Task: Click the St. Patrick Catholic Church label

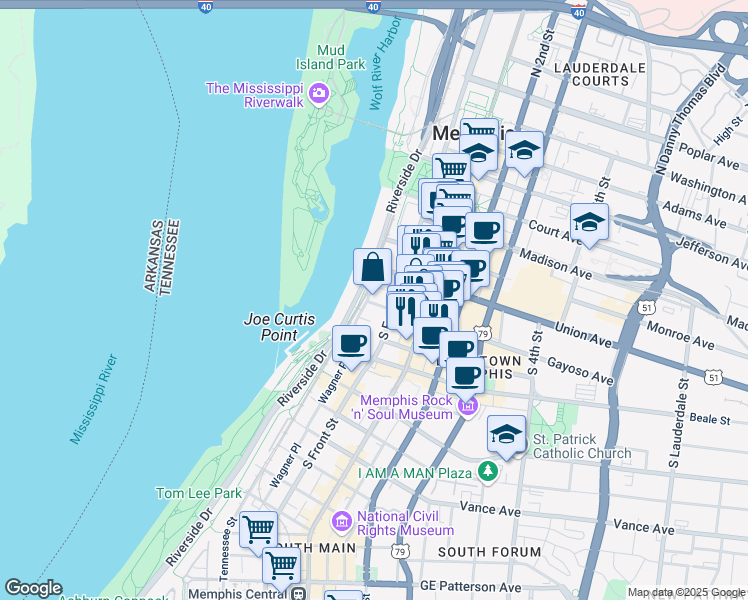Action: point(582,446)
